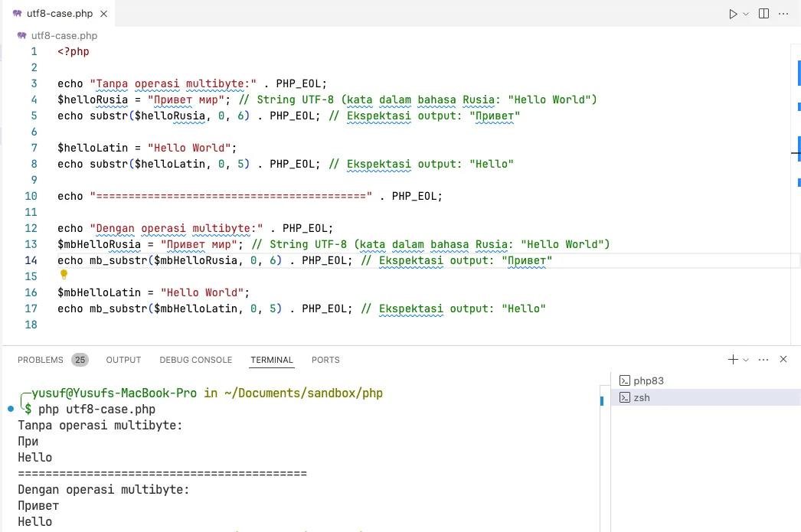Image resolution: width=801 pixels, height=532 pixels.
Task: Select the zsh terminal instance
Action: 641,397
